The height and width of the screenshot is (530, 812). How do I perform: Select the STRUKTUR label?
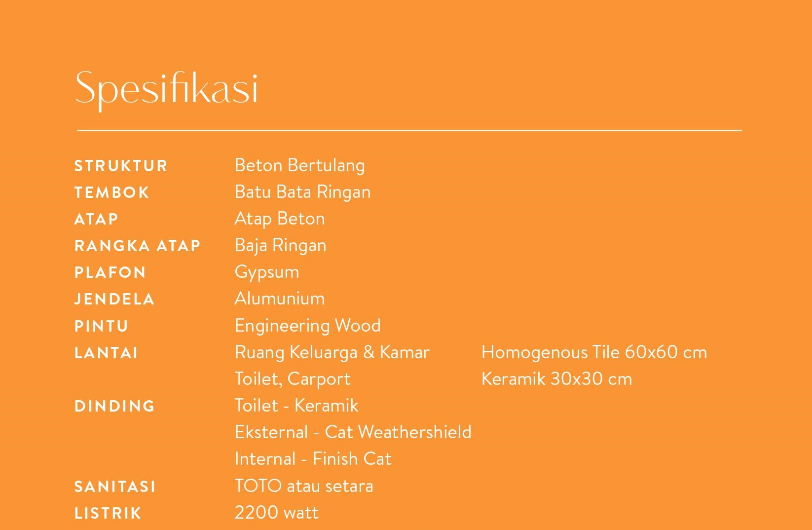pyautogui.click(x=121, y=166)
